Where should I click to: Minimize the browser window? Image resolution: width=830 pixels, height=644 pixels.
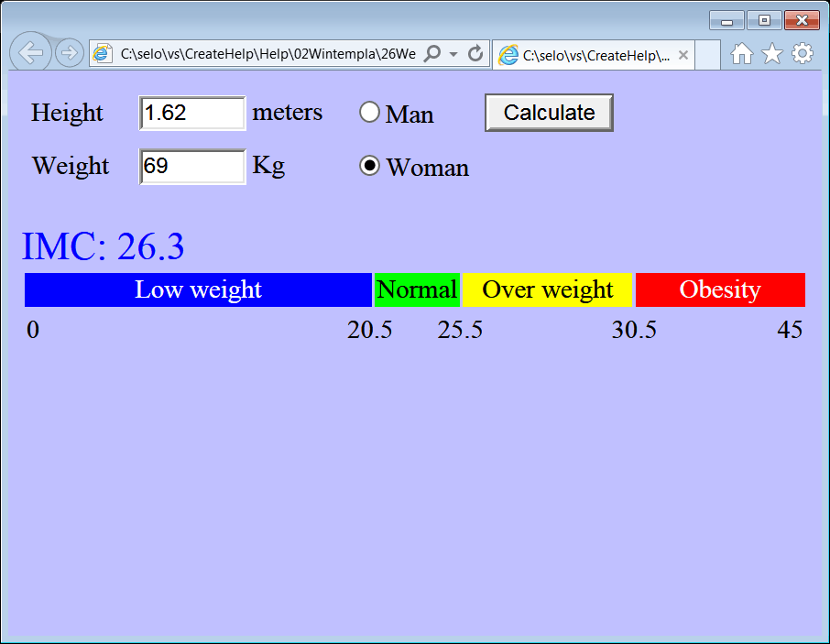726,21
